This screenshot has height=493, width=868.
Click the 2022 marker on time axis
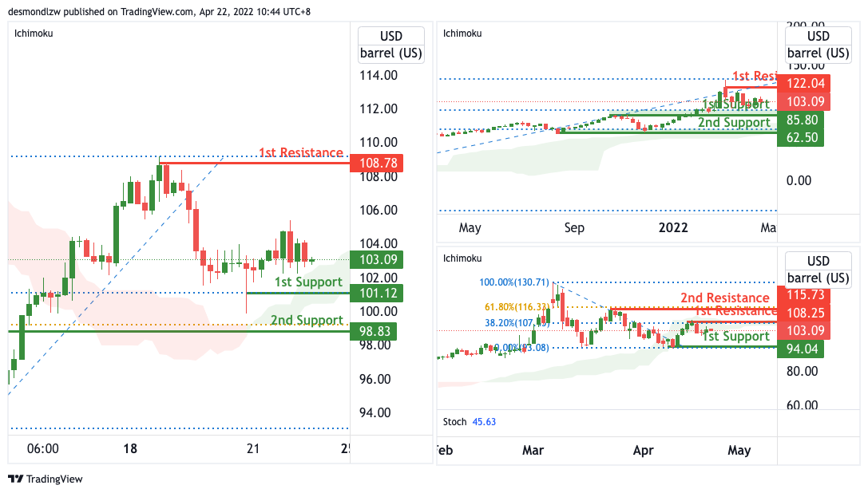click(x=673, y=228)
